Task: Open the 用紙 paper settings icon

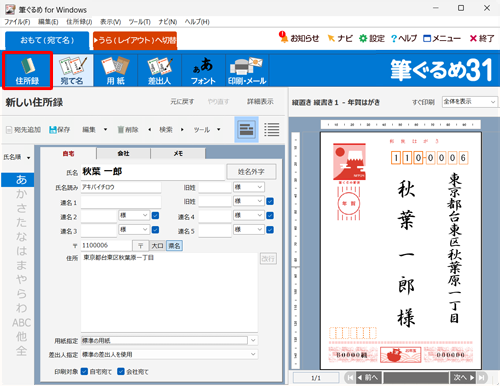Action: click(x=115, y=71)
